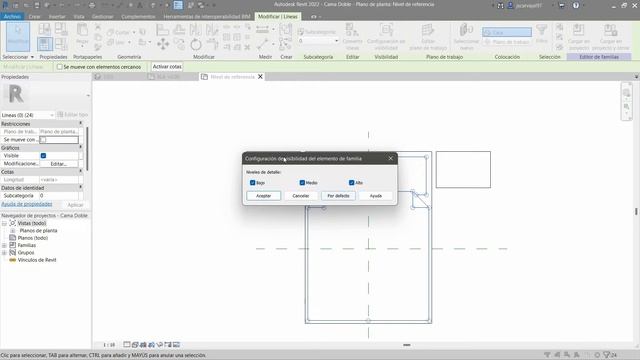Click the Subcategoría property value field
640x360 pixels.
coord(59,196)
